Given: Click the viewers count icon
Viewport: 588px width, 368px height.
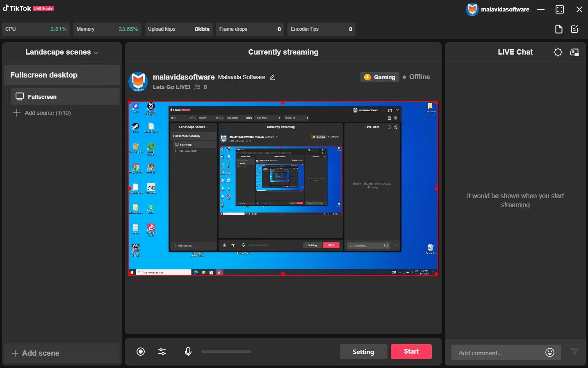Looking at the screenshot, I should tap(198, 87).
